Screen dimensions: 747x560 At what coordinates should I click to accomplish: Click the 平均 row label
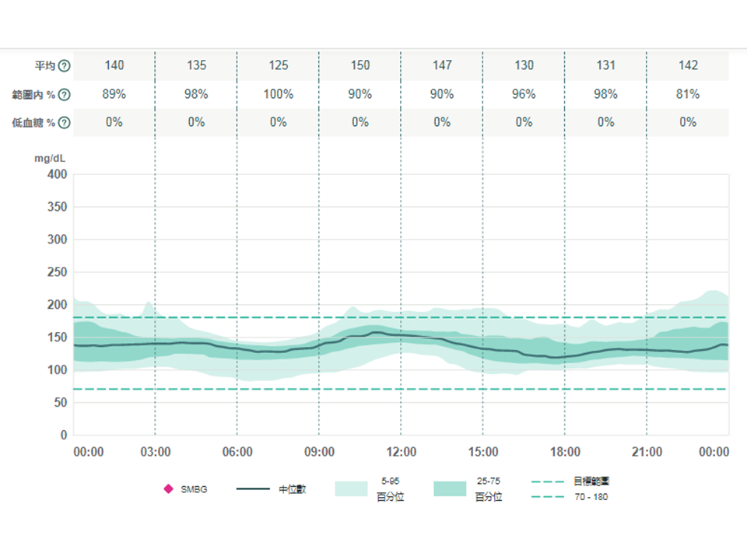pyautogui.click(x=46, y=66)
